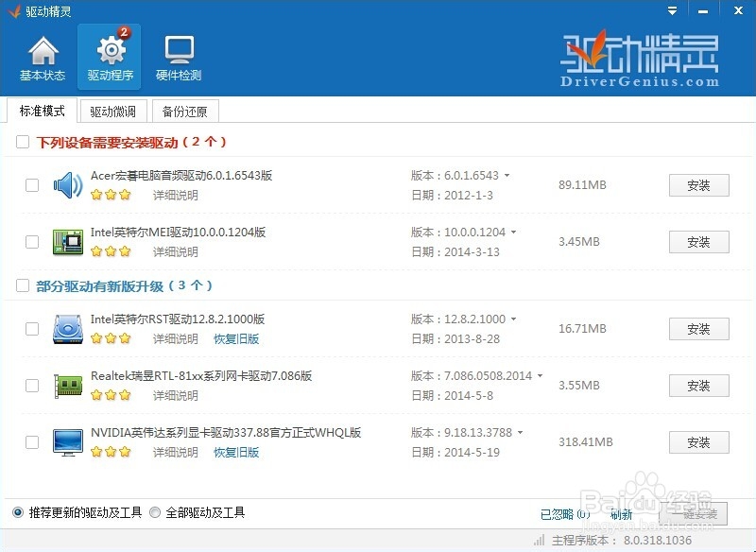
Task: Open 详细说明 for NVIDIA driver
Action: point(176,453)
